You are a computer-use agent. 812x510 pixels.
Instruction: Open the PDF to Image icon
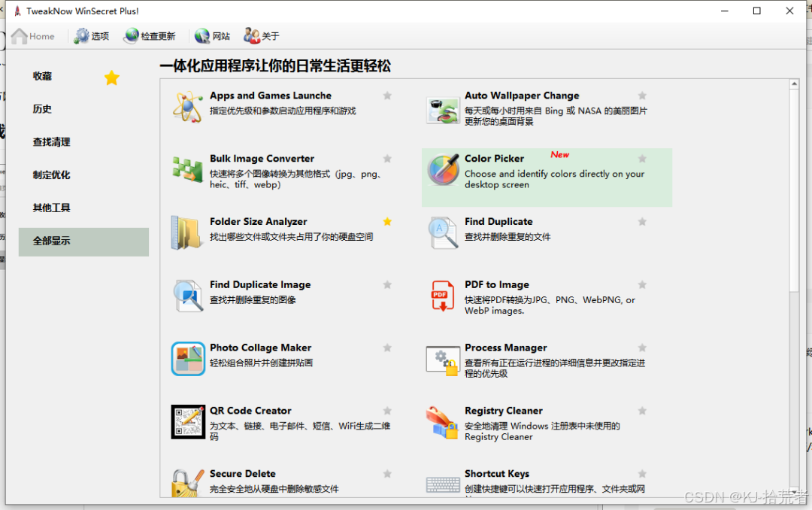tap(442, 296)
